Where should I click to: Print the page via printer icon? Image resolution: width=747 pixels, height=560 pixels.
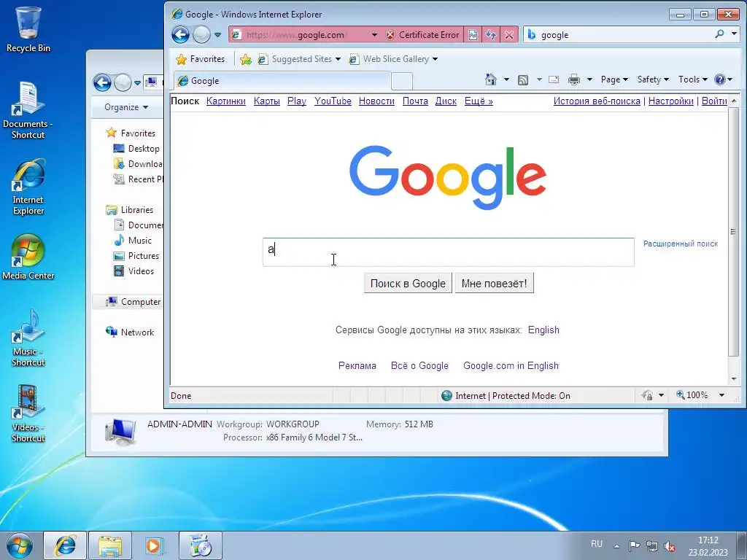[574, 80]
